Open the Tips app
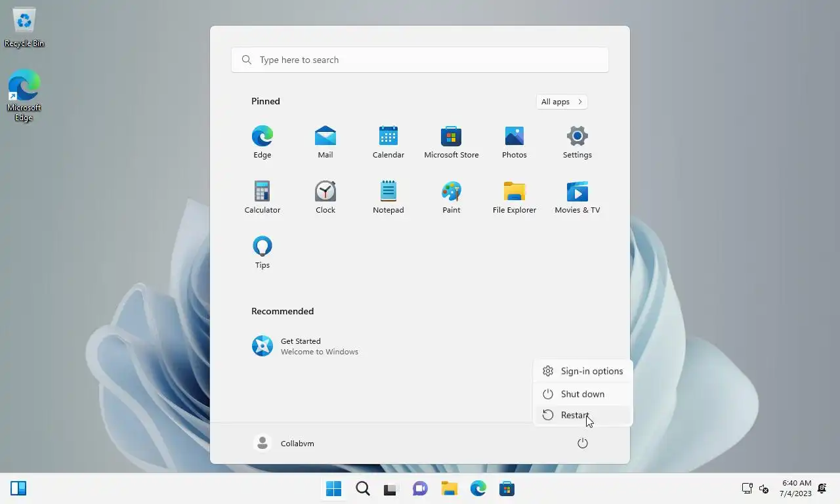 pyautogui.click(x=262, y=252)
